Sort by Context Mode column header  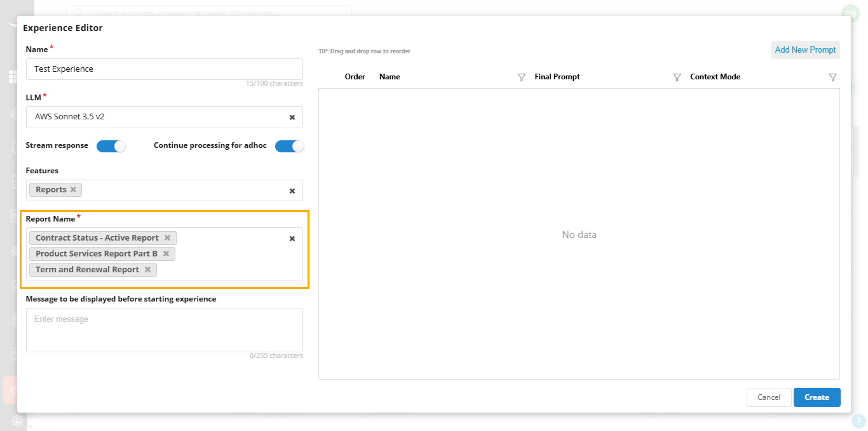pos(715,77)
